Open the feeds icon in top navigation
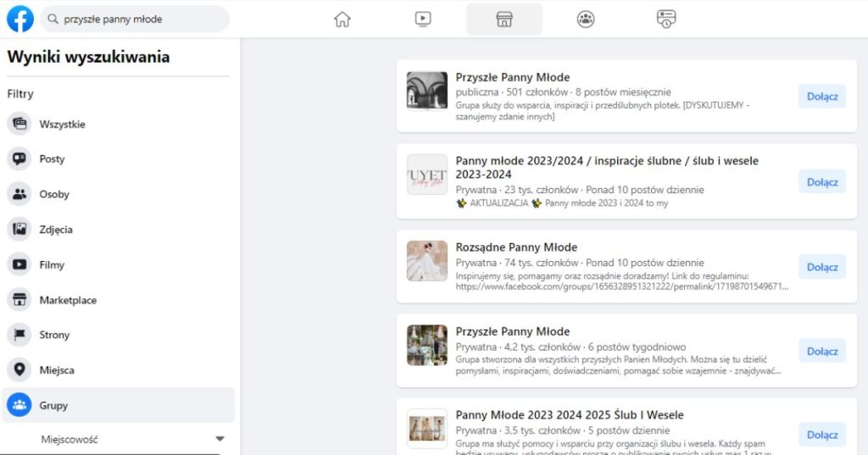The width and height of the screenshot is (868, 455). point(666,19)
